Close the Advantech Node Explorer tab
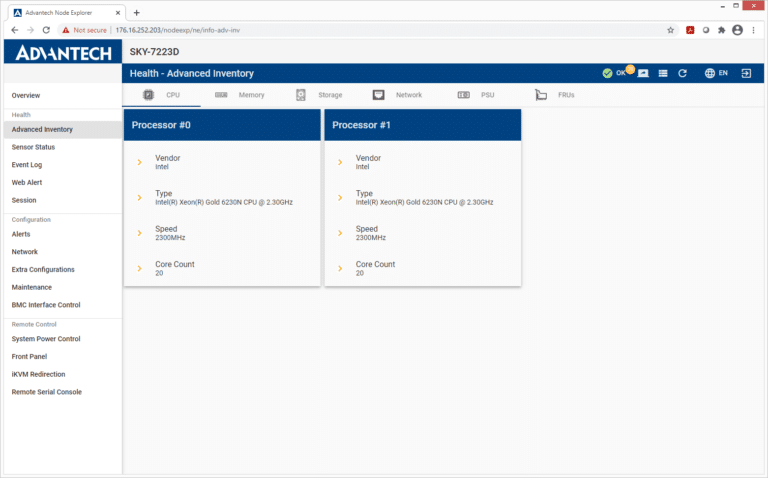This screenshot has width=768, height=478. click(118, 13)
